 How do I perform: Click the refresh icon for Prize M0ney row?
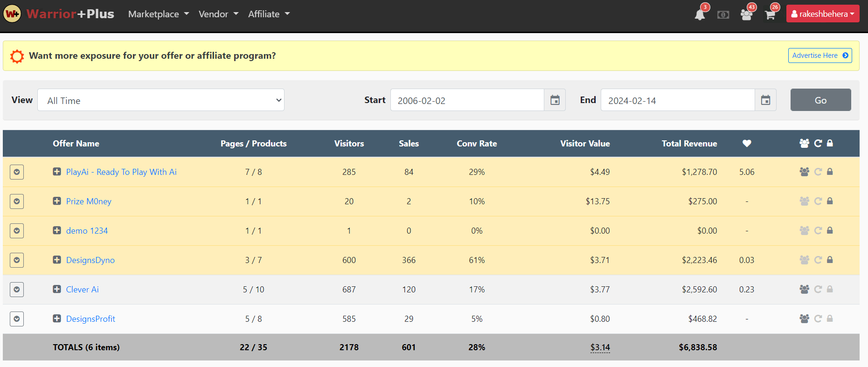tap(818, 201)
